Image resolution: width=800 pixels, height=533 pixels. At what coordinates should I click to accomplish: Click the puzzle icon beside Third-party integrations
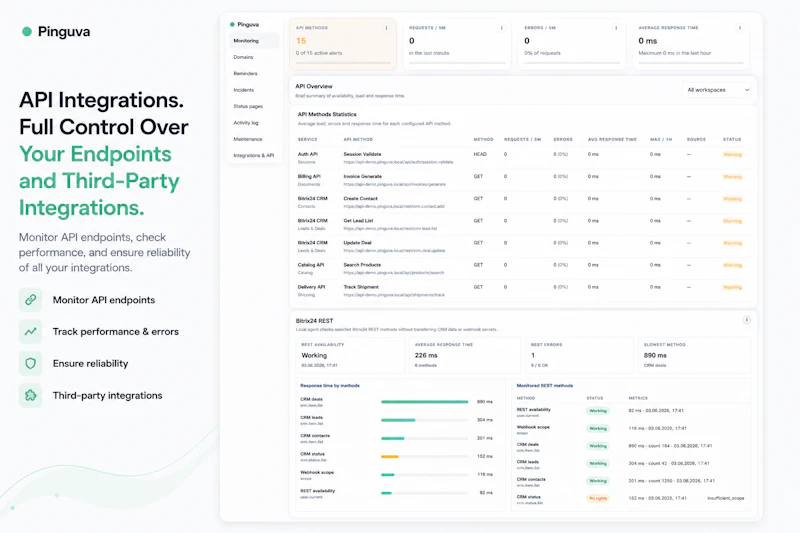[31, 395]
